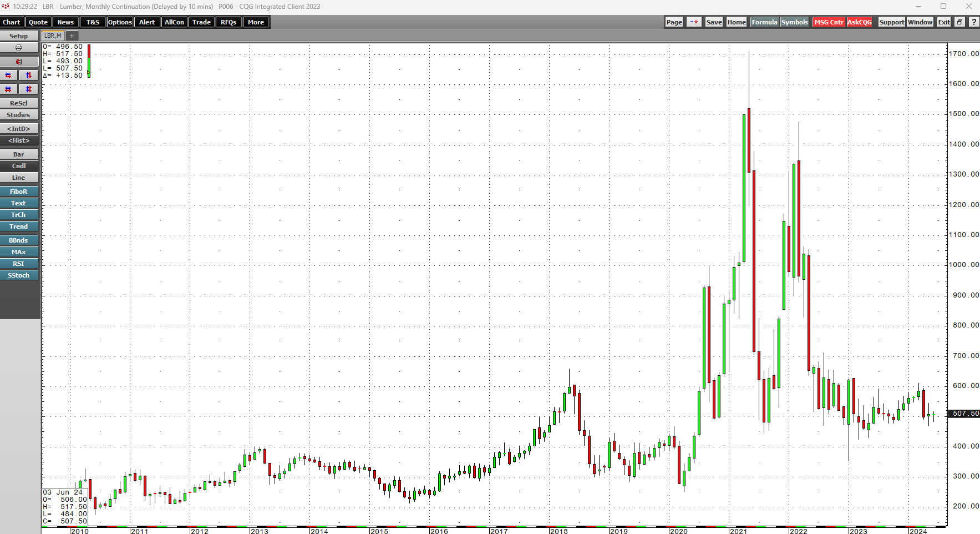Screen dimensions: 980x534
Task: Expand the IntD intraday interval selector
Action: 19,128
